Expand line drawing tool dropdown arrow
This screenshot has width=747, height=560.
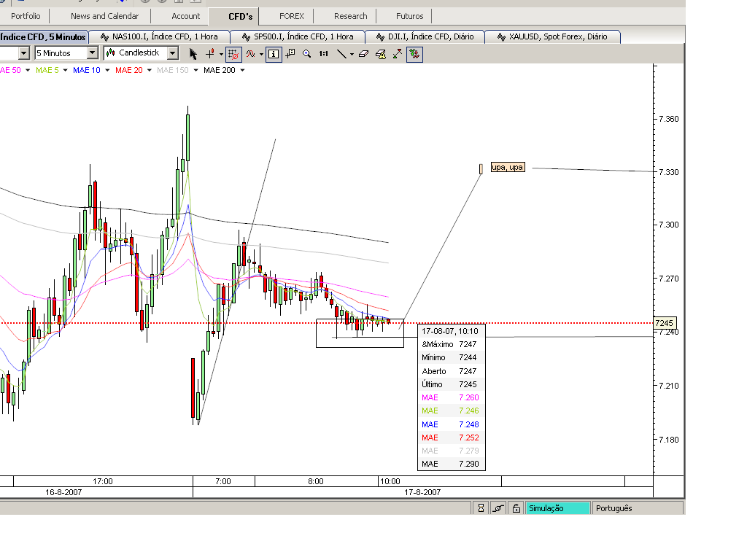pos(352,54)
